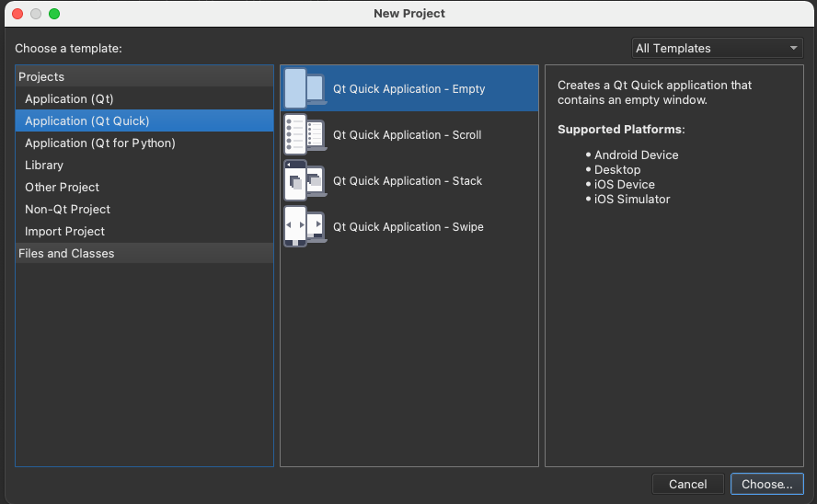The width and height of the screenshot is (817, 504).
Task: Select the Application (Qt Quick) category
Action: coord(86,121)
